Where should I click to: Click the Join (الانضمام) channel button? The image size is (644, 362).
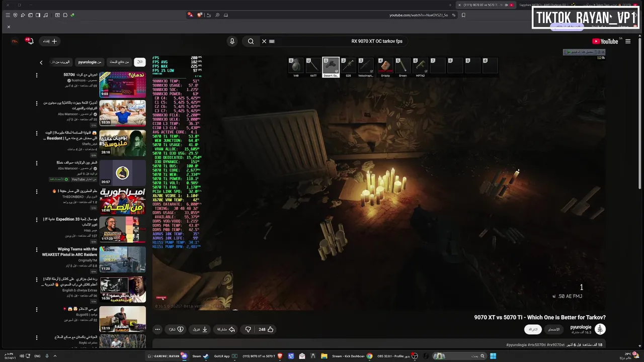point(553,329)
